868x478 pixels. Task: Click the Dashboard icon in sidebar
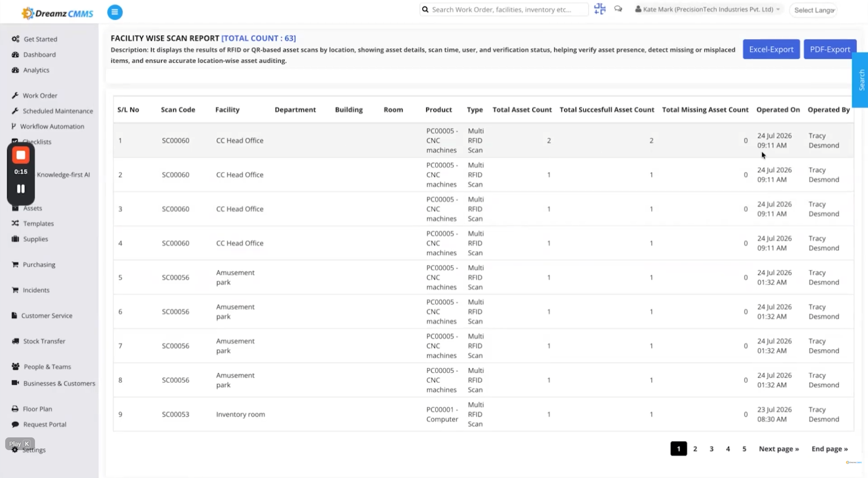[16, 55]
